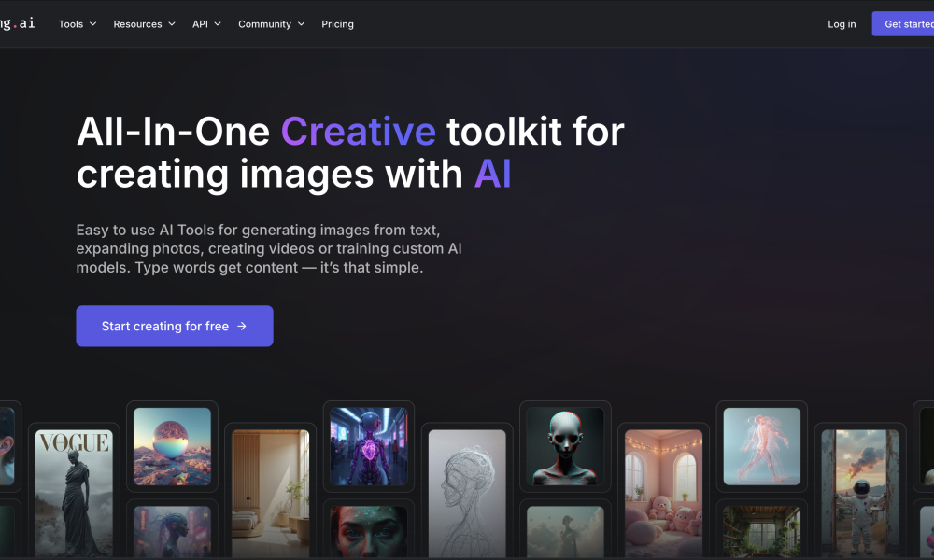
Task: Click the site logo ending in .ai
Action: click(x=17, y=23)
